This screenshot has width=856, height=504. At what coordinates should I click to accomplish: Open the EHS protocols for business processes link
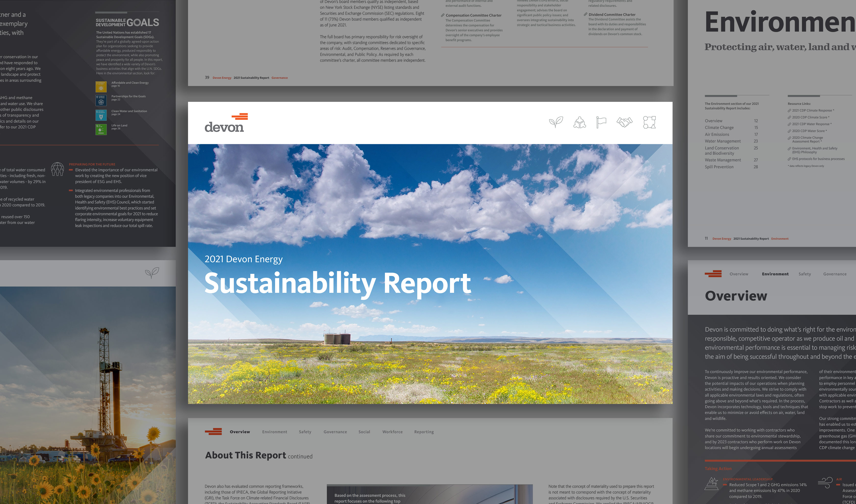pos(818,159)
